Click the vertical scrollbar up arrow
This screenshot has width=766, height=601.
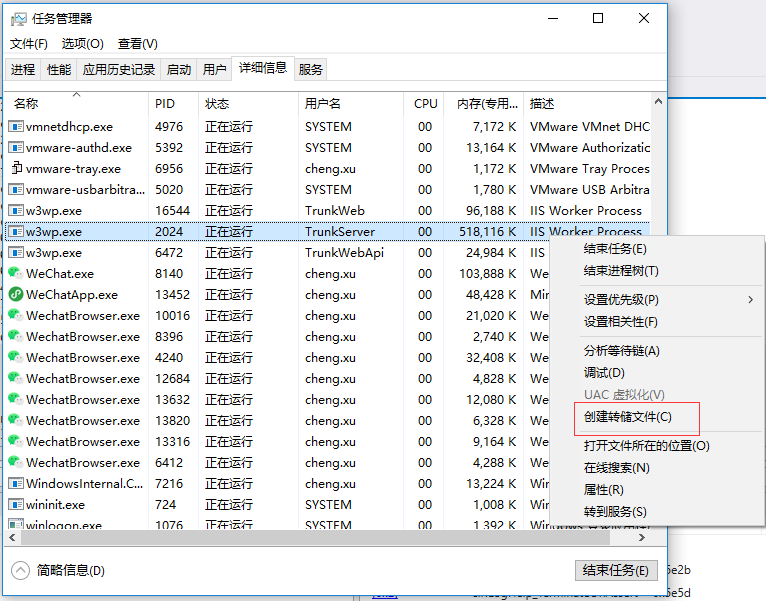pyautogui.click(x=658, y=101)
